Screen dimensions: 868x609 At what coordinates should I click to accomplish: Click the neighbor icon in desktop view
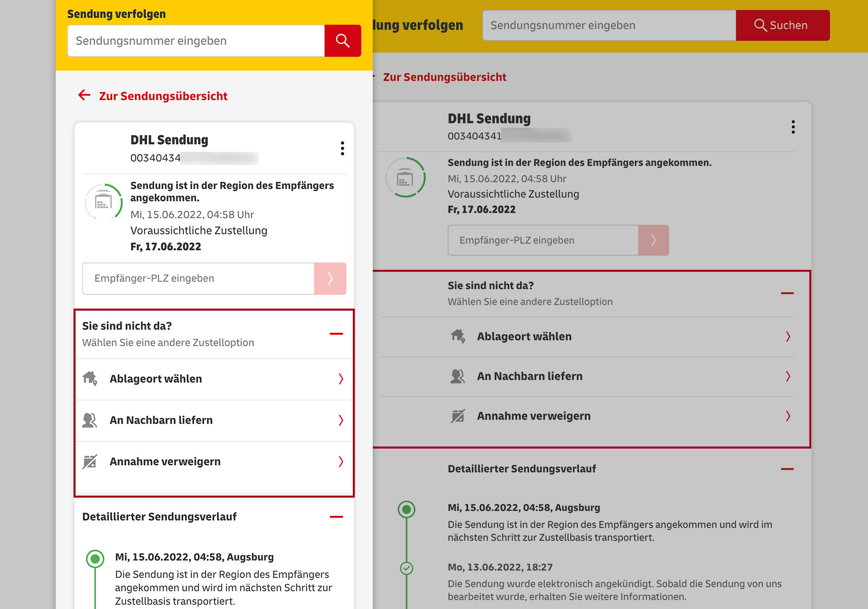[458, 376]
